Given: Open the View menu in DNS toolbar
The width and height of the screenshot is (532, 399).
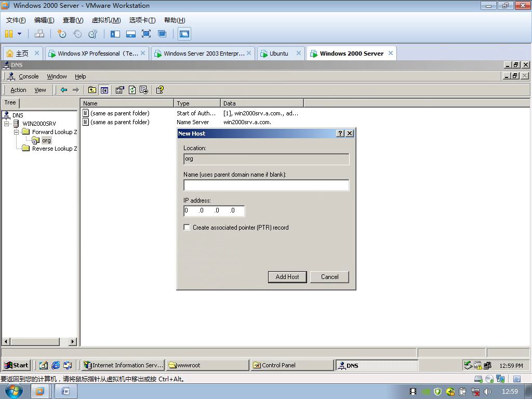Looking at the screenshot, I should tap(40, 90).
